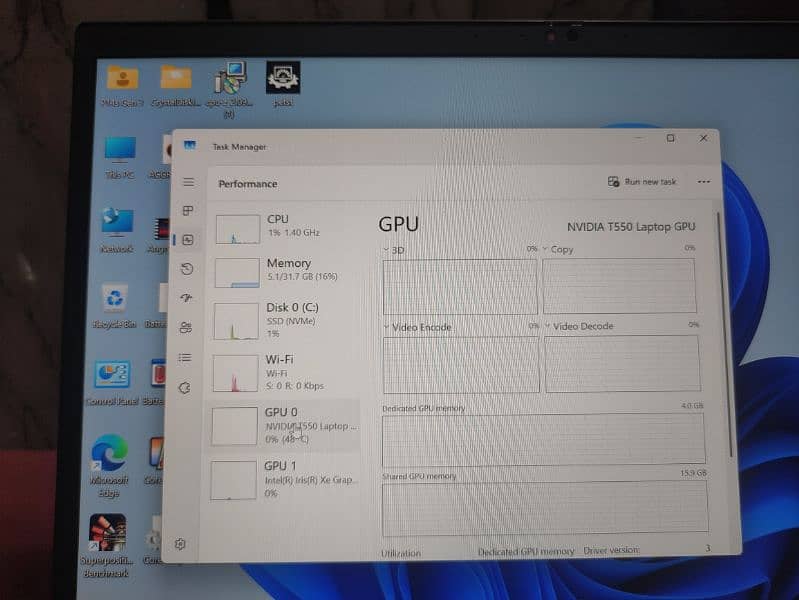Select the Wi-Fi performance item

284,374
